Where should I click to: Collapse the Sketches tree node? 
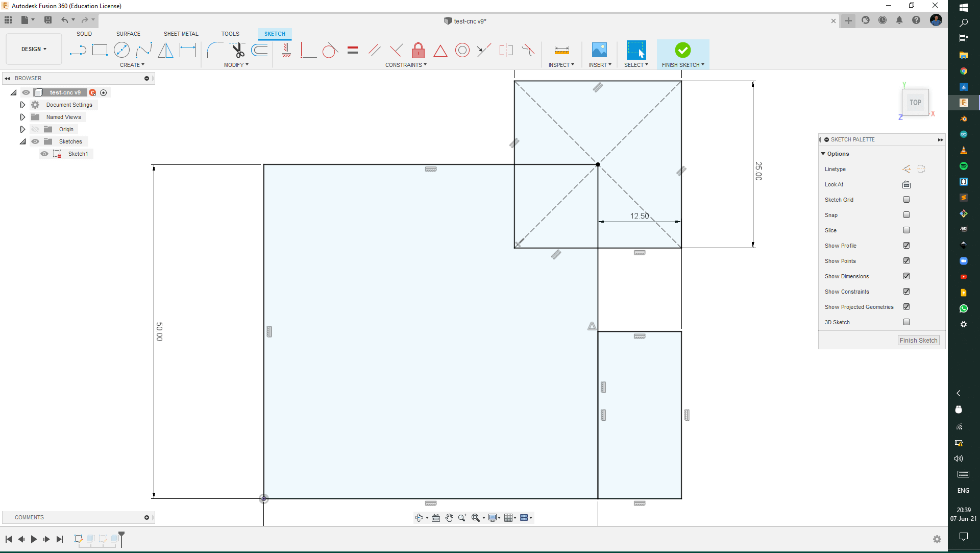(x=22, y=141)
